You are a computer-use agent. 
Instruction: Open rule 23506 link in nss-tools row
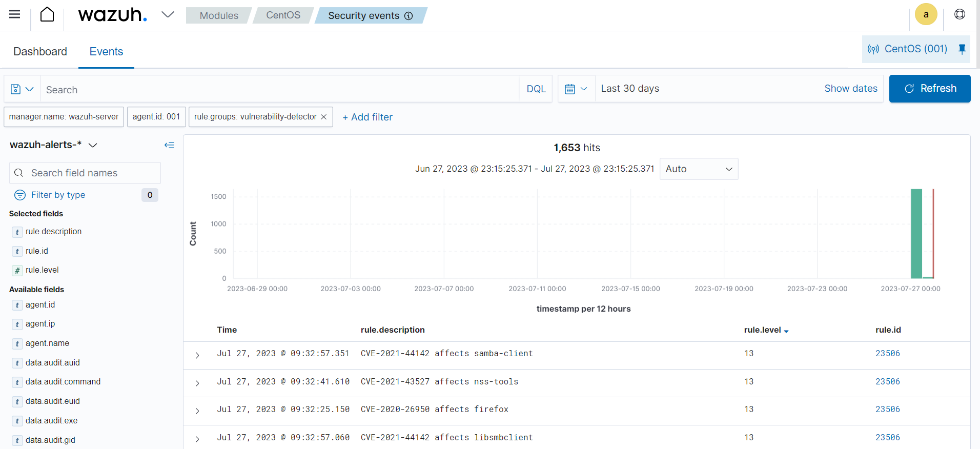tap(888, 381)
